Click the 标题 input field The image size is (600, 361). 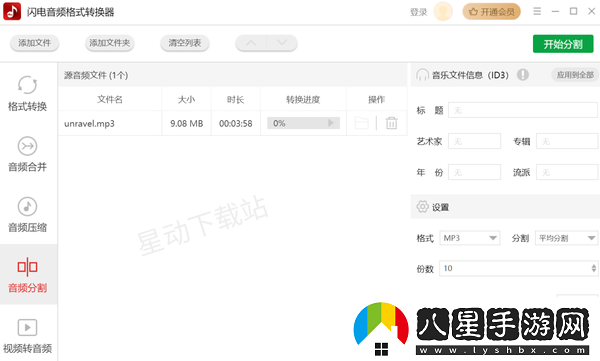click(x=523, y=110)
